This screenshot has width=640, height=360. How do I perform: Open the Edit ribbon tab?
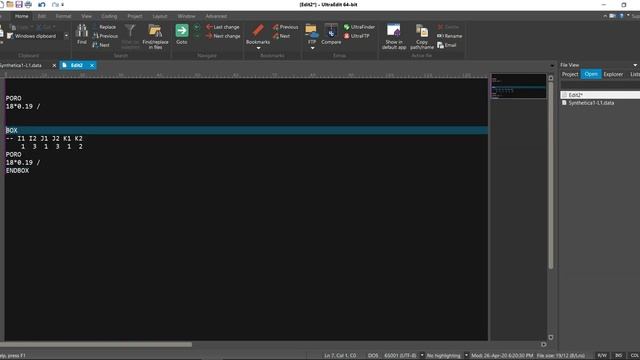[42, 16]
